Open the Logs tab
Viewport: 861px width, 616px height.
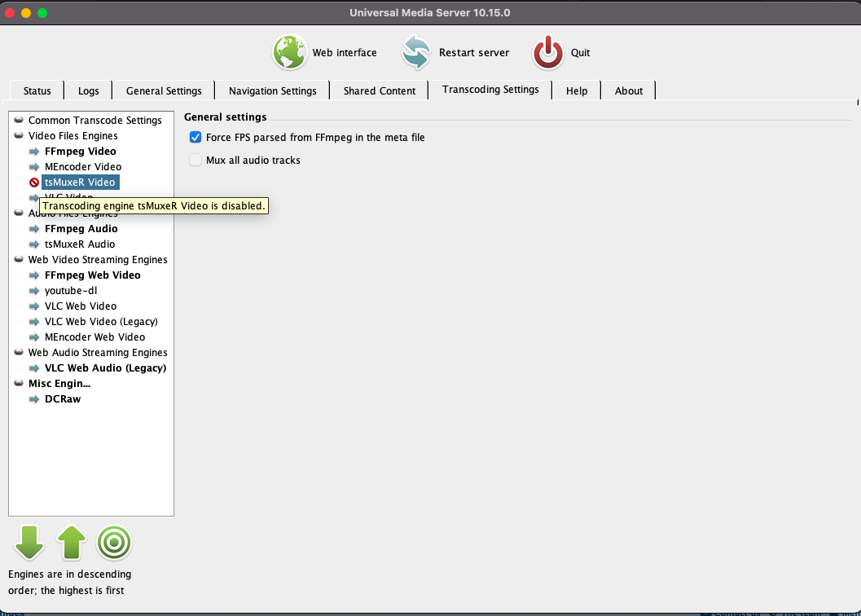[x=89, y=90]
